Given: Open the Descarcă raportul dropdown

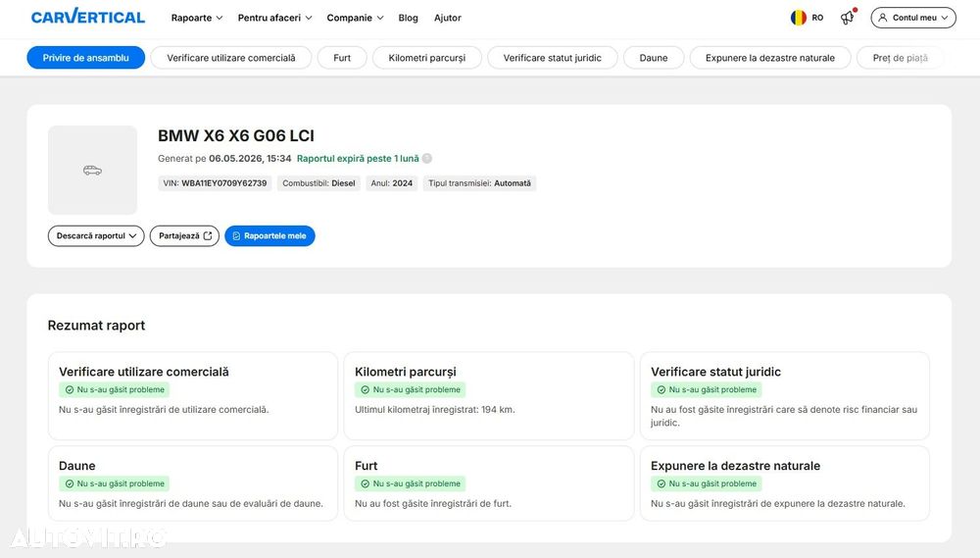Looking at the screenshot, I should [96, 235].
